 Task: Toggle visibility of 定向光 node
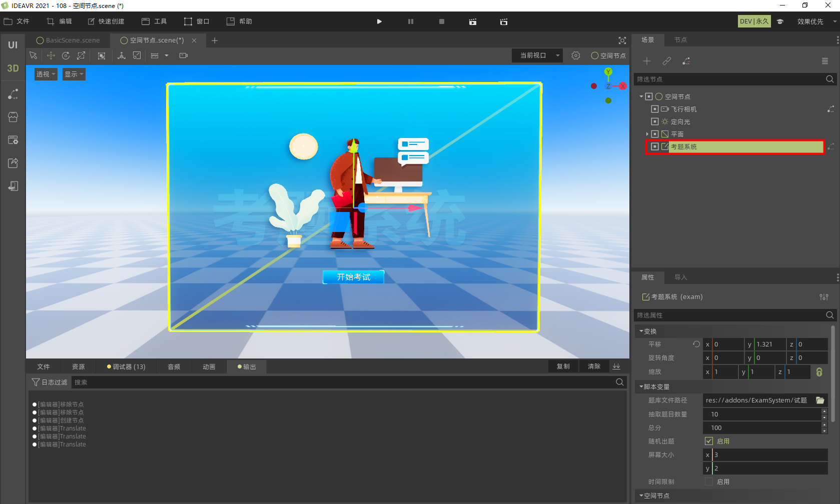(x=655, y=121)
